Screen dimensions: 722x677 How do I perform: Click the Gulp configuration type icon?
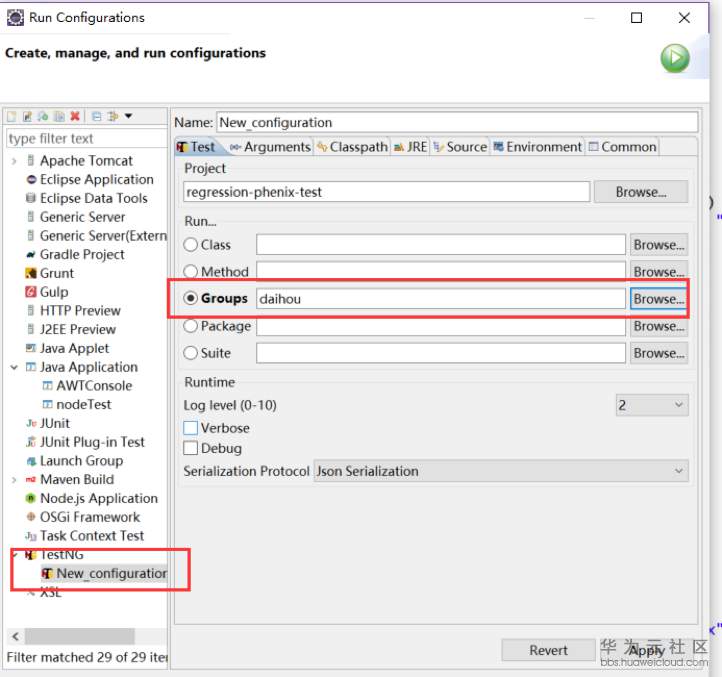(x=32, y=292)
